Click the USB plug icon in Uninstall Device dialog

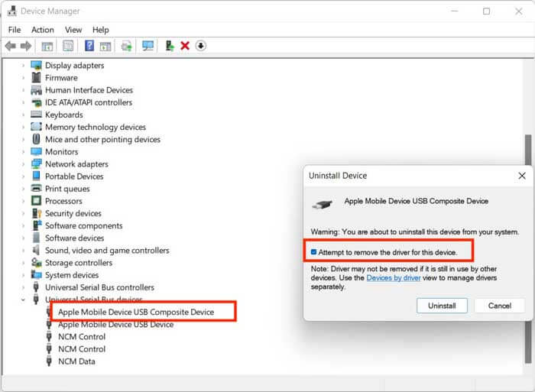322,205
